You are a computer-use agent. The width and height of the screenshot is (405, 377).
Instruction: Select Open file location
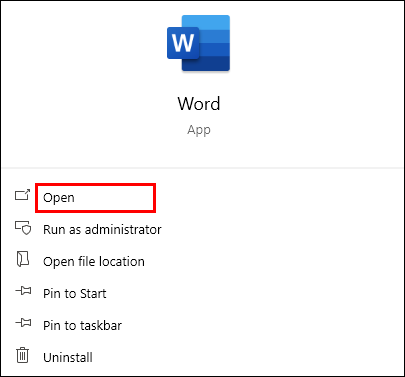click(x=94, y=262)
